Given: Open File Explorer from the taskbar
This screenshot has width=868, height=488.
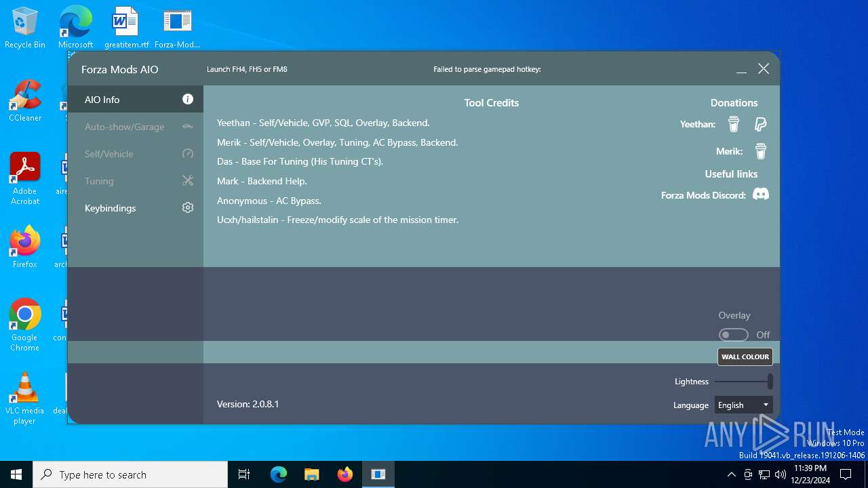Looking at the screenshot, I should (x=311, y=474).
